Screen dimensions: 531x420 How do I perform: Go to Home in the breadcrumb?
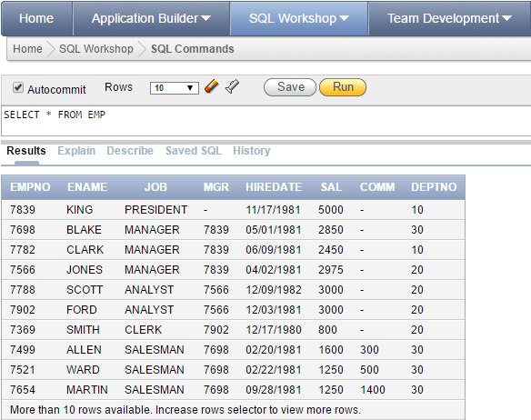[x=27, y=49]
